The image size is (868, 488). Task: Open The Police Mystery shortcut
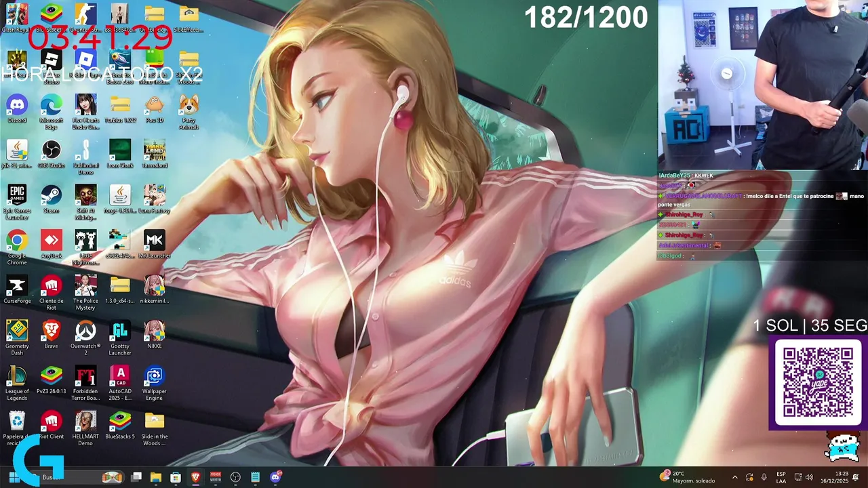click(x=85, y=293)
